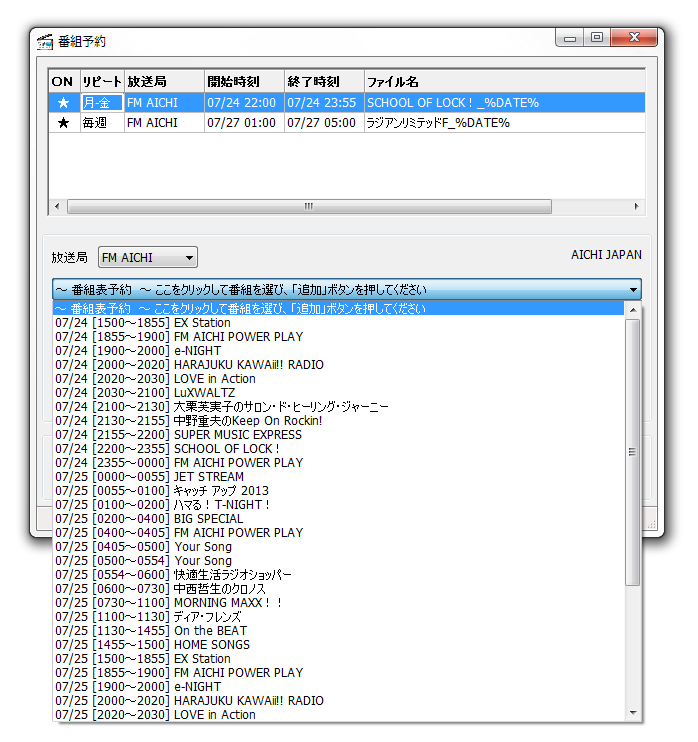Select 07/25 [0400~0405] FM AICHI POWER PLAY
698x742 pixels.
tap(338, 533)
